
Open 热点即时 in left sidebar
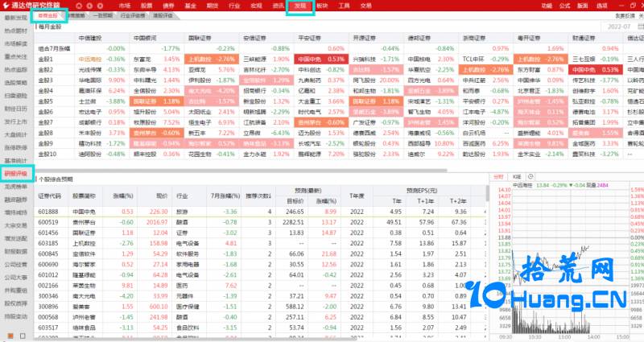click(x=15, y=31)
